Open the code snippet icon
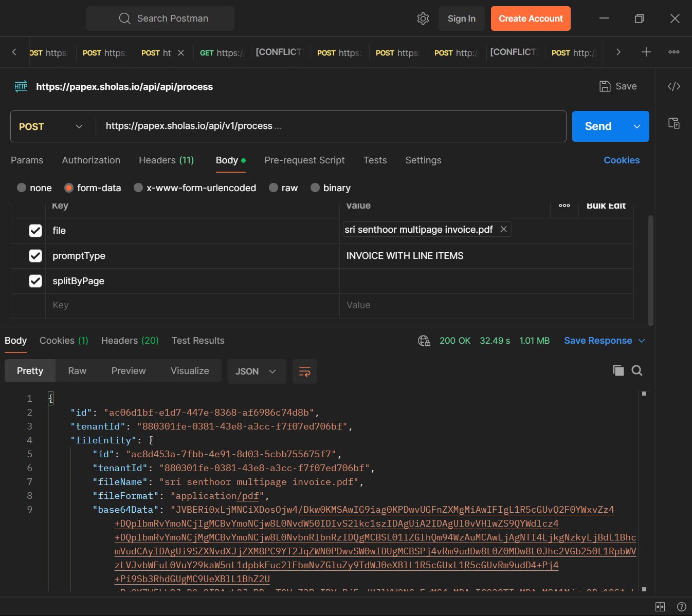 pos(674,86)
